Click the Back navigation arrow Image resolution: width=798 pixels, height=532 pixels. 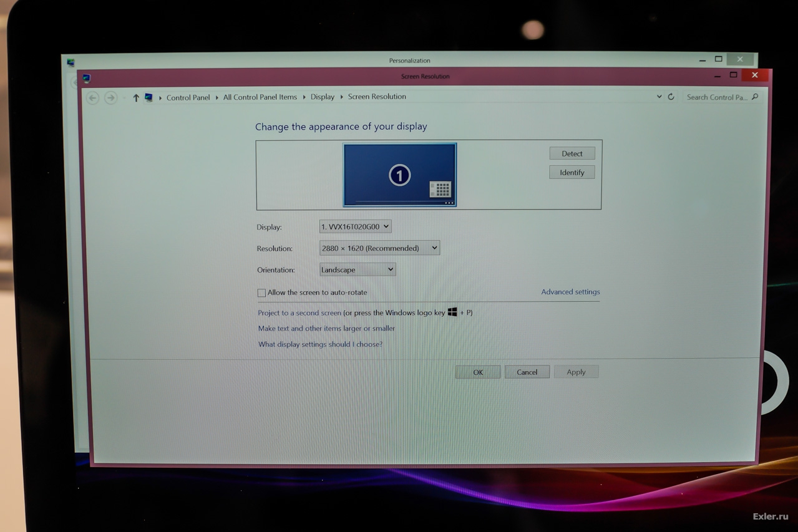tap(93, 98)
